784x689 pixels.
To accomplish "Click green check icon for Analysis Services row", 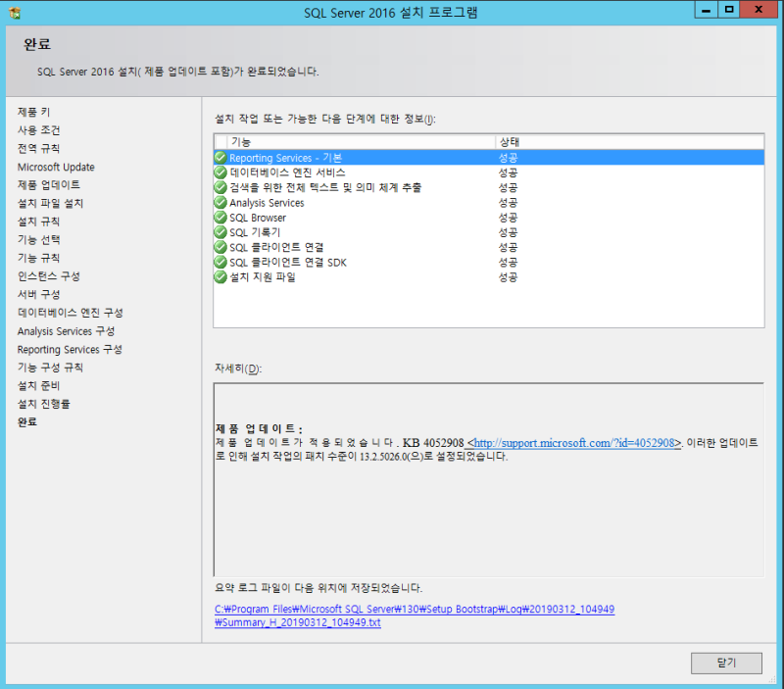I will click(x=220, y=203).
